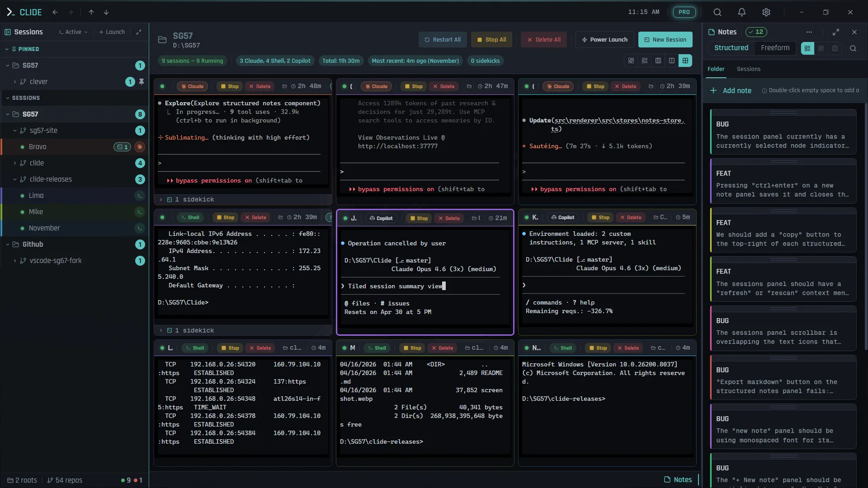Open the Active filter dropdown

(x=73, y=32)
